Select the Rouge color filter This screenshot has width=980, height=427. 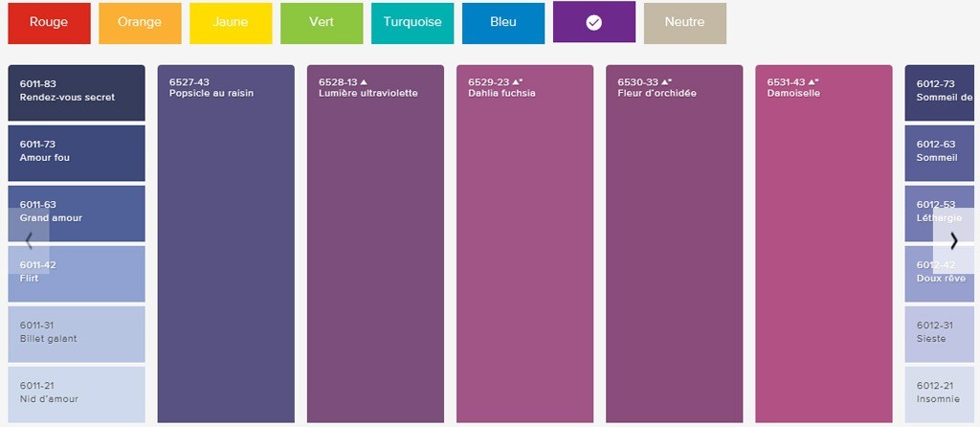click(x=49, y=23)
